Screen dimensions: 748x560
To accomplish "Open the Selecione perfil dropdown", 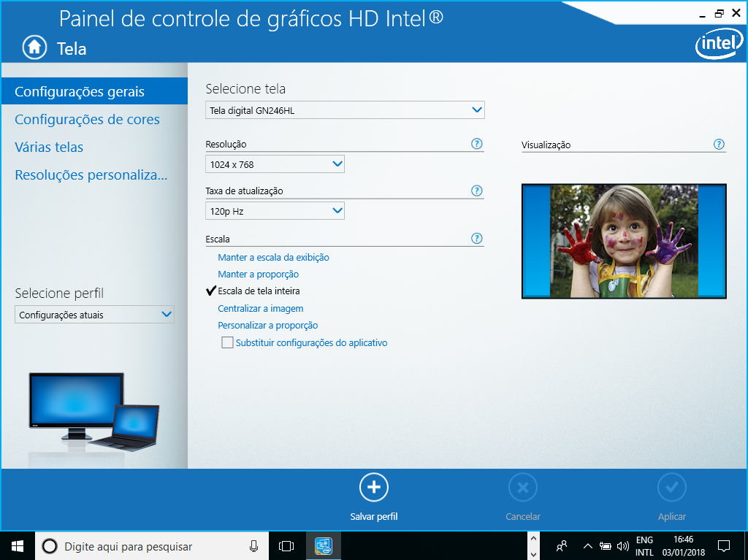I will tap(94, 315).
